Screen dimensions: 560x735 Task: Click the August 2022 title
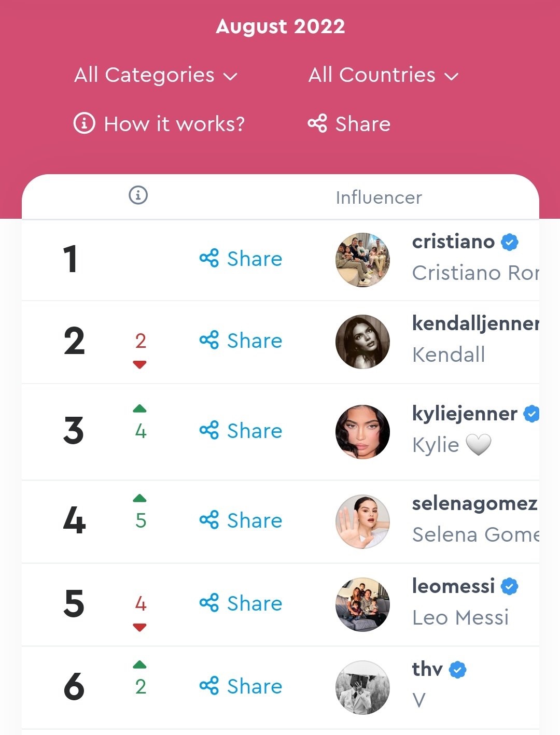[281, 26]
